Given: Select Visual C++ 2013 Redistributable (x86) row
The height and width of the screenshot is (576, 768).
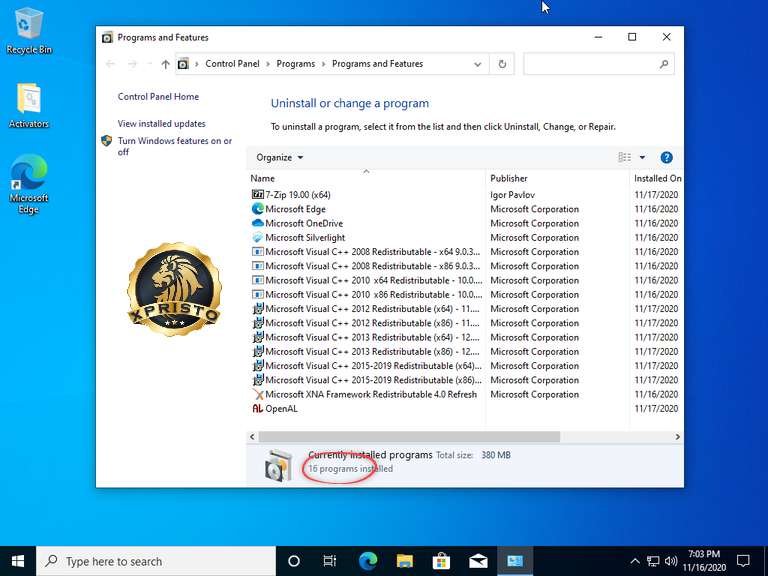Looking at the screenshot, I should click(464, 351).
